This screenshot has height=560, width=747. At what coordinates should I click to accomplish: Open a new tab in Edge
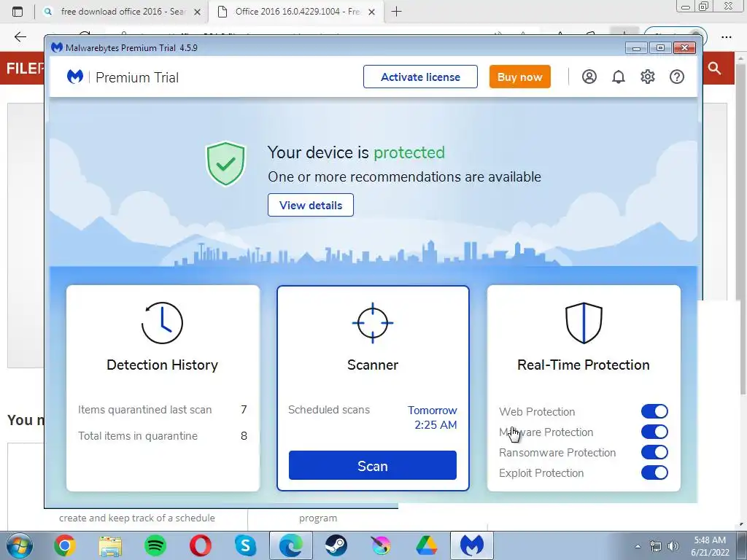coord(396,12)
